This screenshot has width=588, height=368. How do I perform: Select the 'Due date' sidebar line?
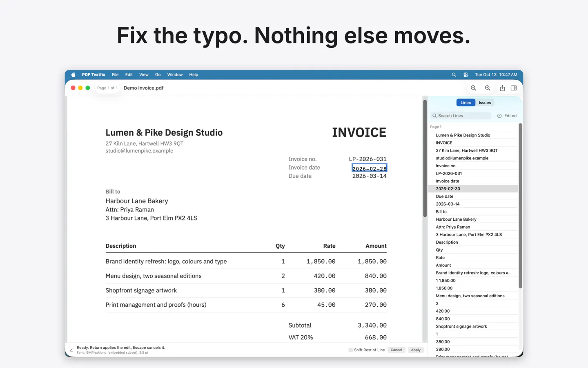click(473, 196)
